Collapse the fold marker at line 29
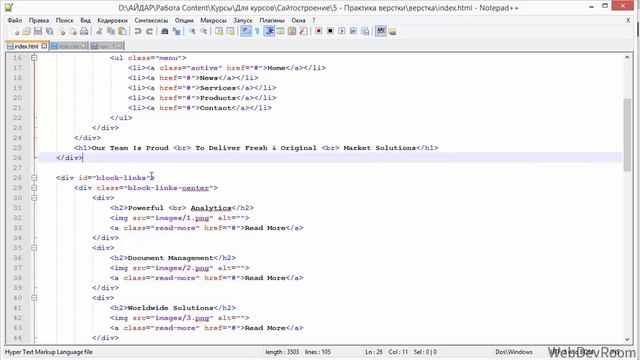 click(x=34, y=188)
